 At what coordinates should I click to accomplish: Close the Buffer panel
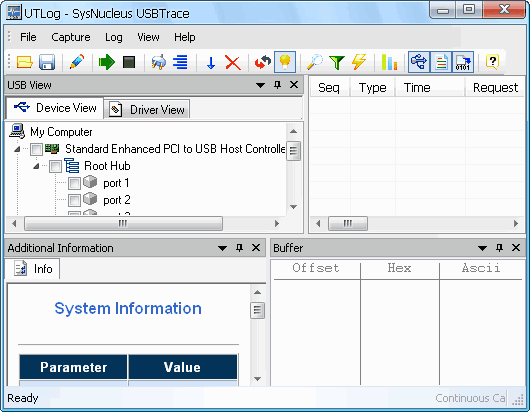pos(516,248)
